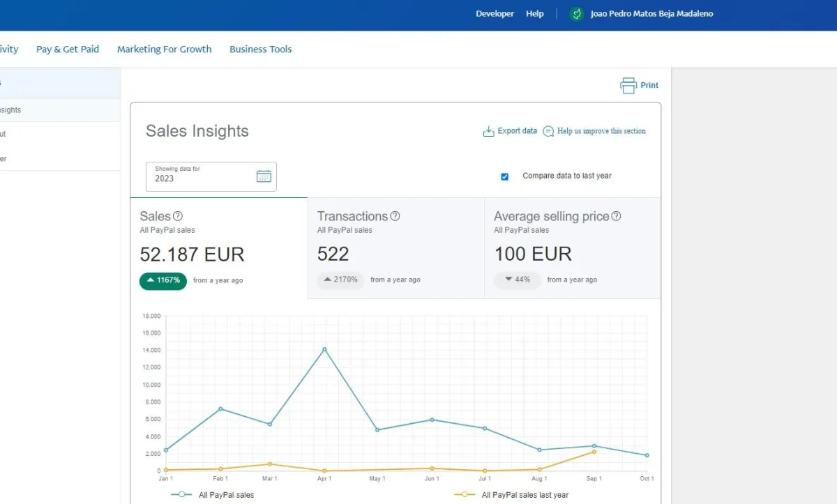The width and height of the screenshot is (837, 504).
Task: Select the Transactions metric tab
Action: coord(395,248)
